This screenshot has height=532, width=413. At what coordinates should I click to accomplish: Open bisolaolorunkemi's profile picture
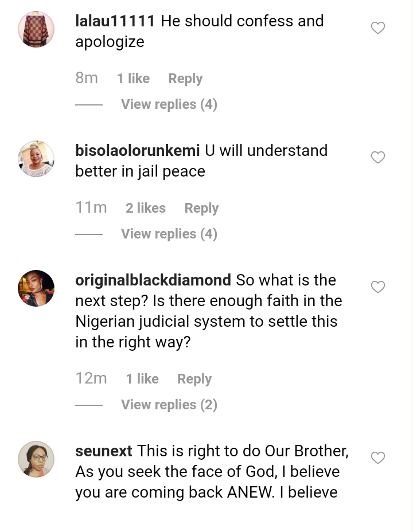click(x=36, y=159)
